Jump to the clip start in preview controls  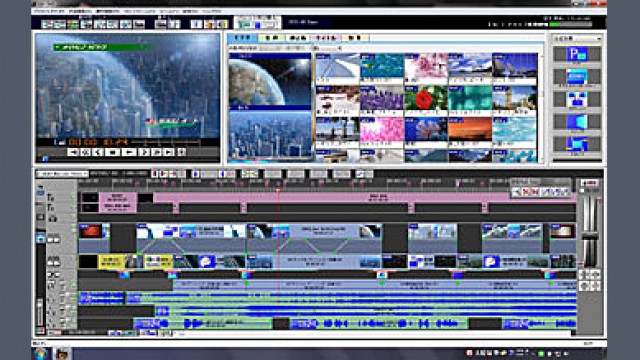point(73,152)
